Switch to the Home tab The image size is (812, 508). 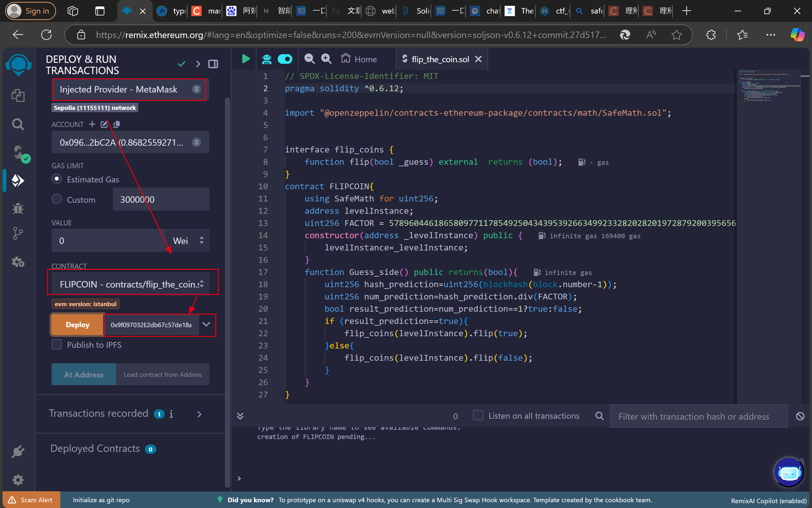(x=359, y=59)
